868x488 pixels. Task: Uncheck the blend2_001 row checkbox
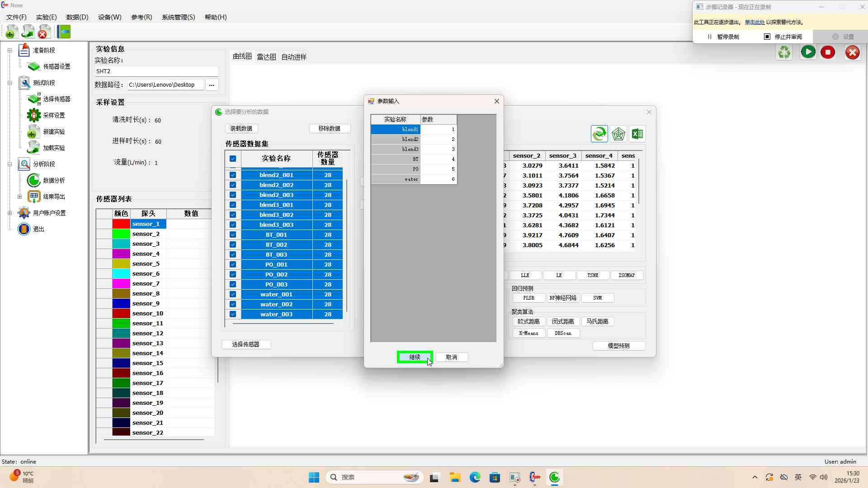point(233,175)
